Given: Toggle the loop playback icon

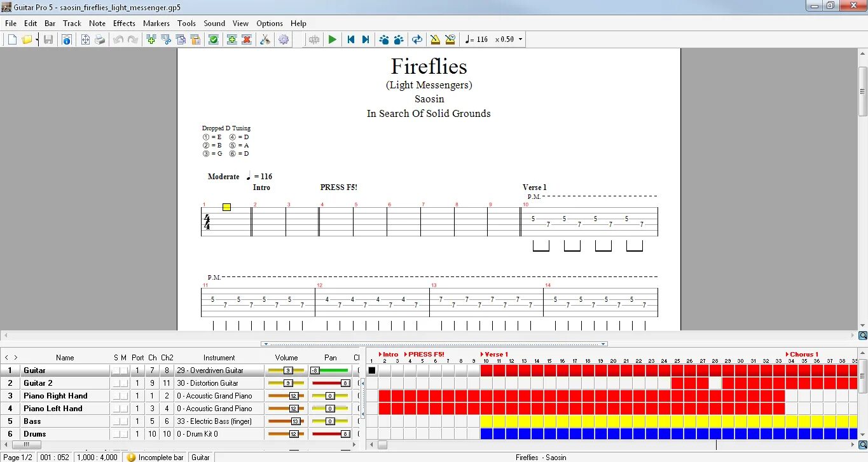Looking at the screenshot, I should click(417, 39).
